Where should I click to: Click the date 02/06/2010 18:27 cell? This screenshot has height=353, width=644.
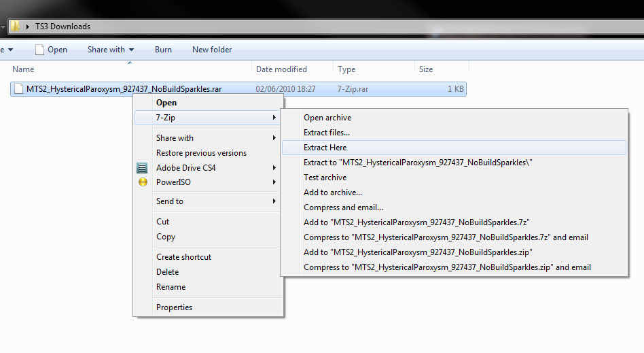[285, 89]
